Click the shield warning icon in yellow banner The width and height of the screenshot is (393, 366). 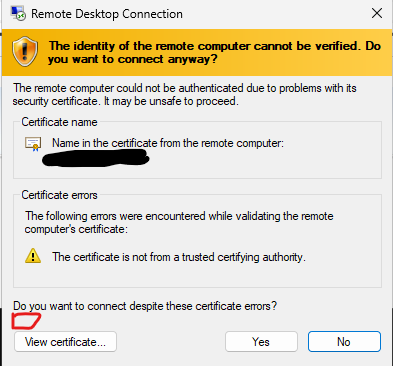(25, 52)
